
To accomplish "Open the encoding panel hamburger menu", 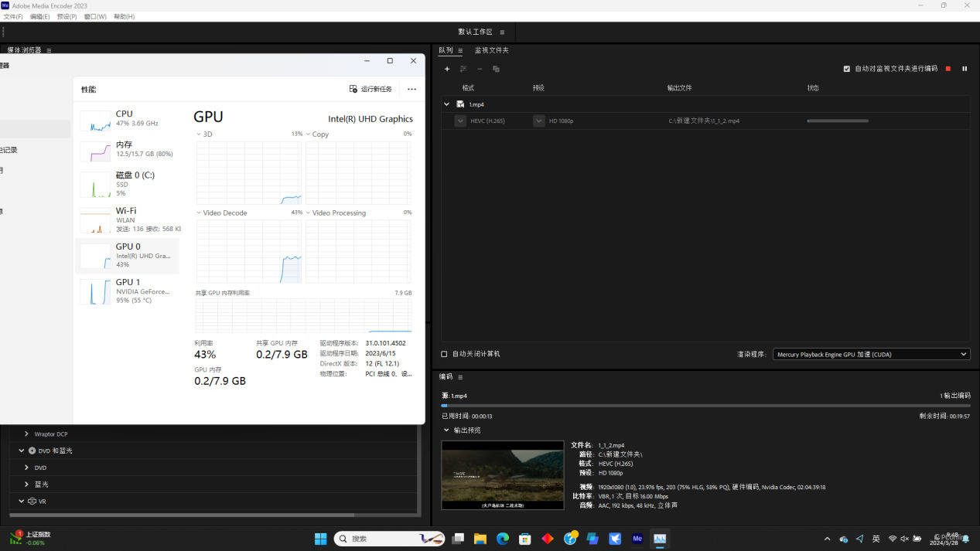I will [460, 377].
